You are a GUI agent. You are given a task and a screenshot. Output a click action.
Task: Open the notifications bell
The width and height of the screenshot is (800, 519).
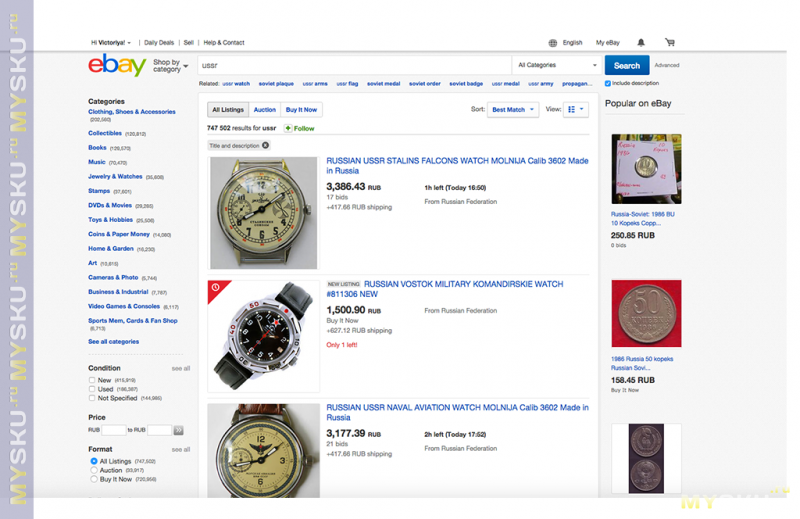click(641, 42)
